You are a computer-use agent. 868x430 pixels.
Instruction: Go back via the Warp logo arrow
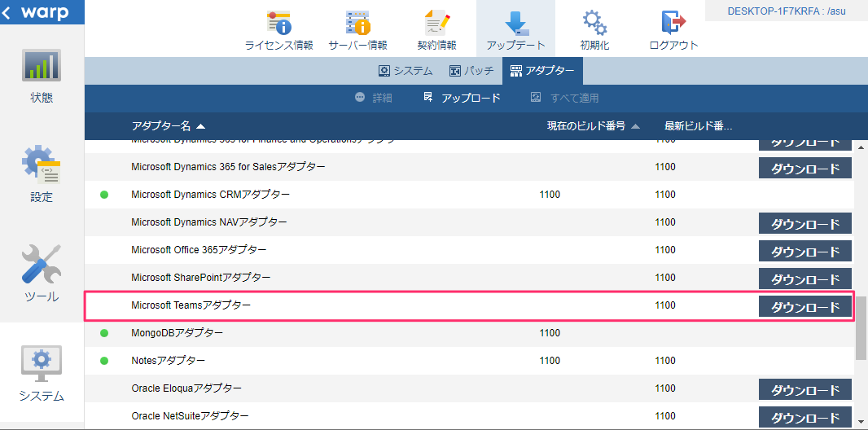pos(6,12)
